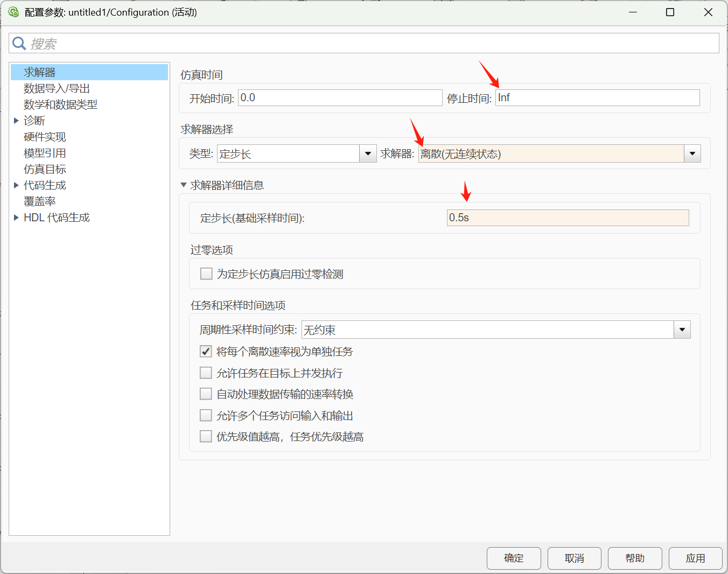Click the 开始时间 input field
Viewport: 728px width, 574px height.
(340, 97)
